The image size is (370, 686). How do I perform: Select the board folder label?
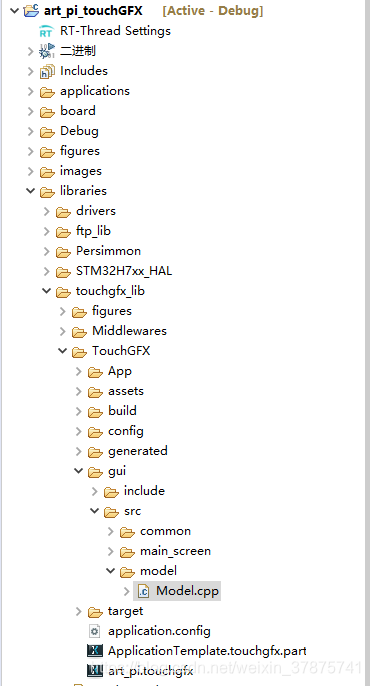click(78, 111)
